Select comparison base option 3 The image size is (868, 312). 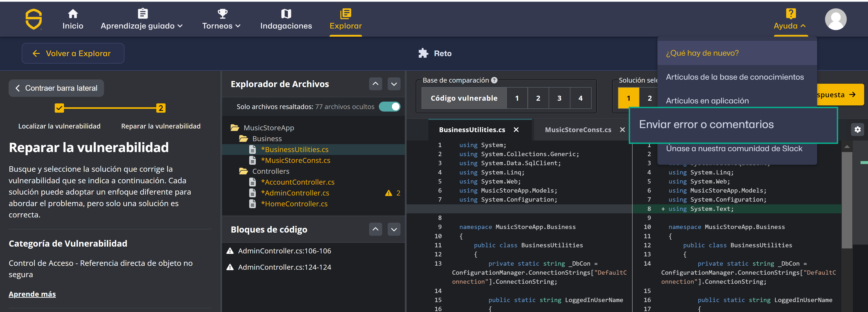coord(559,98)
